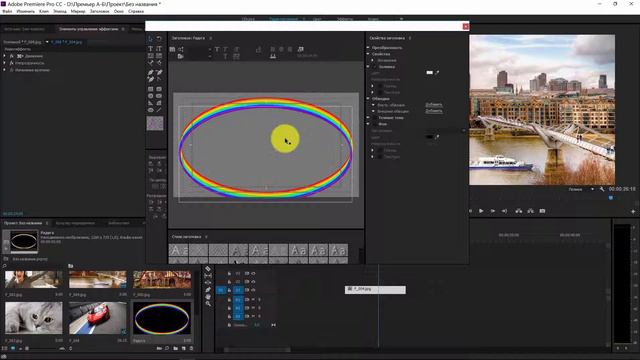Click the Lift button in Program monitor
Image resolution: width=640 pixels, height=360 pixels.
tap(518, 211)
